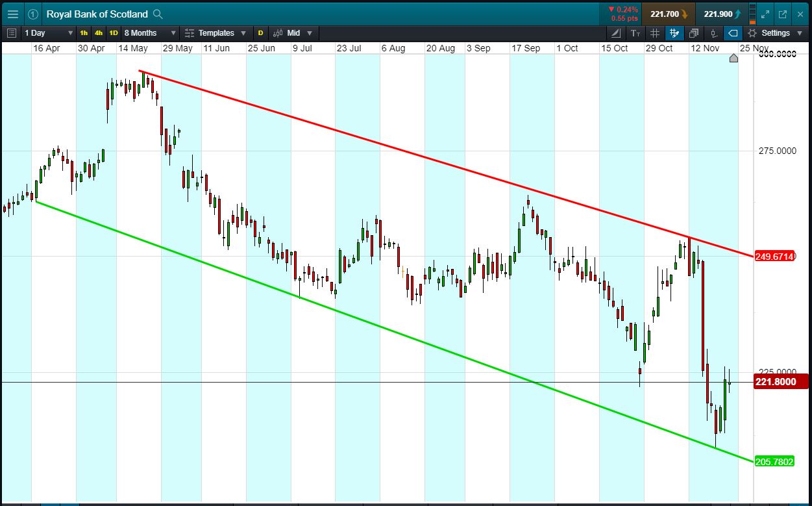Select the green lower trendline
This screenshot has width=812, height=506.
[395, 332]
